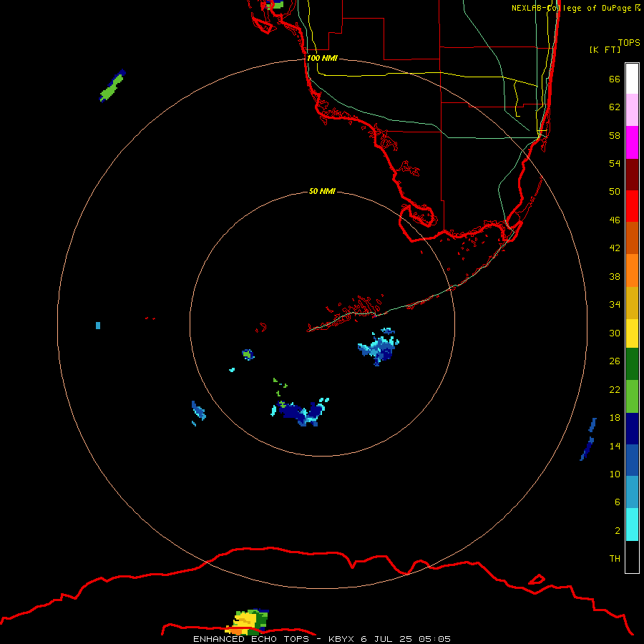The height and width of the screenshot is (644, 644).
Task: Click the green elongated echo in the northwest Gulf
Action: tap(112, 85)
